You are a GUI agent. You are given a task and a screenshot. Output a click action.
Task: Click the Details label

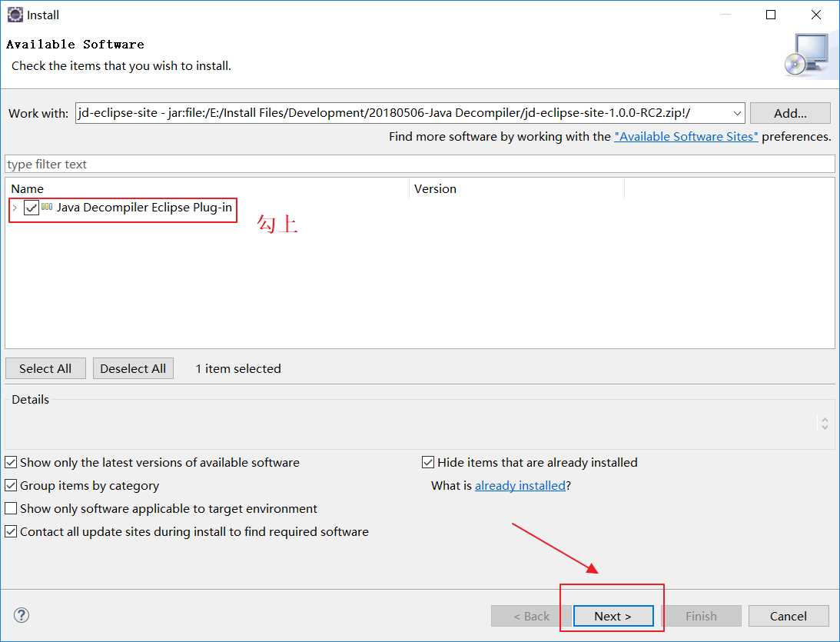pos(31,399)
